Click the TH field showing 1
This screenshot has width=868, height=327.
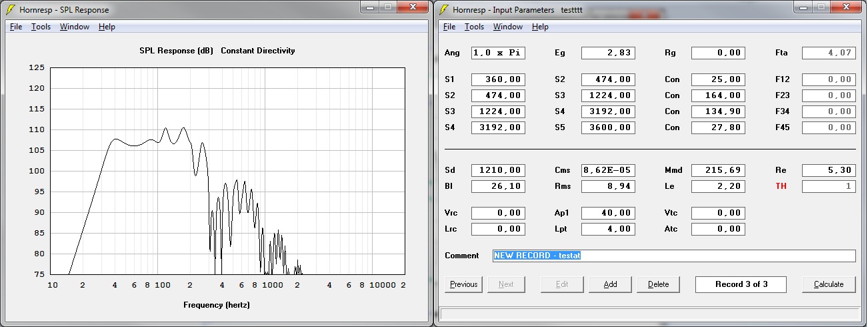click(829, 186)
